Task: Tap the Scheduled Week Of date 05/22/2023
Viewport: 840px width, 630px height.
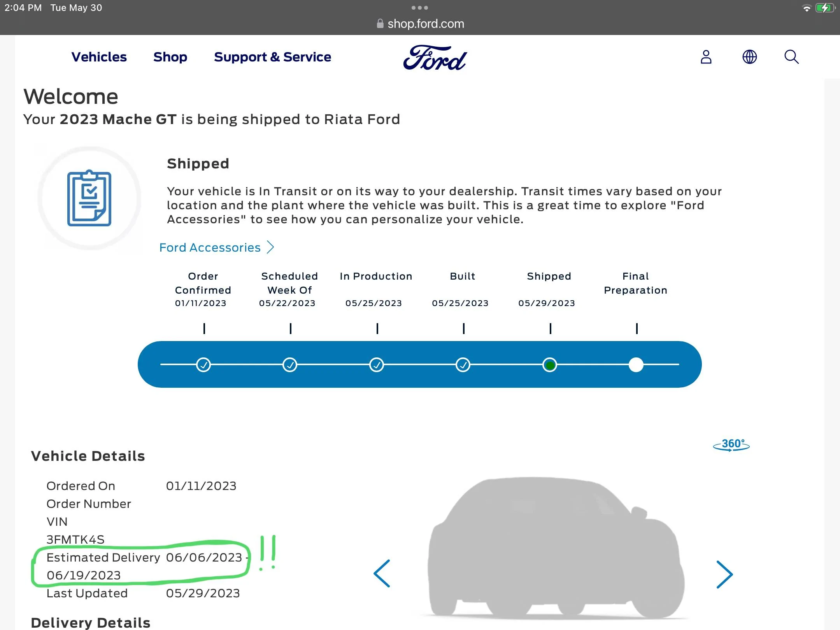Action: (287, 303)
